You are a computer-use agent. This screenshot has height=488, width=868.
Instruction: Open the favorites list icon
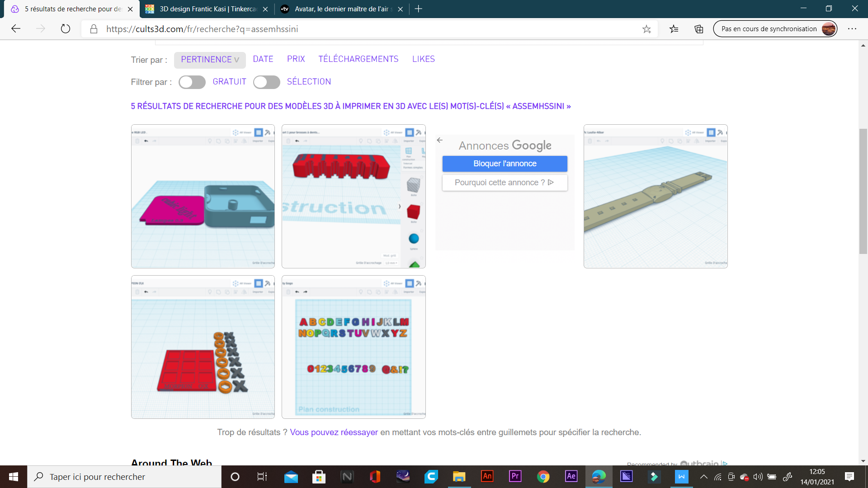(674, 29)
